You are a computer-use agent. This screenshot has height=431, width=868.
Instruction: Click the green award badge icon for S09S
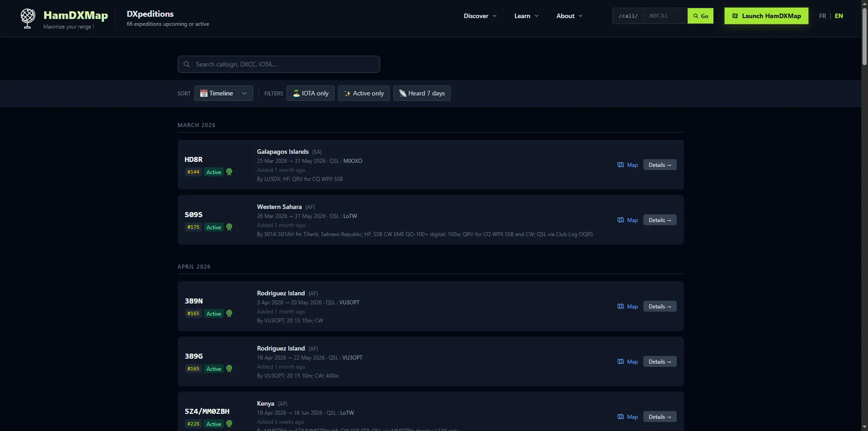click(229, 227)
